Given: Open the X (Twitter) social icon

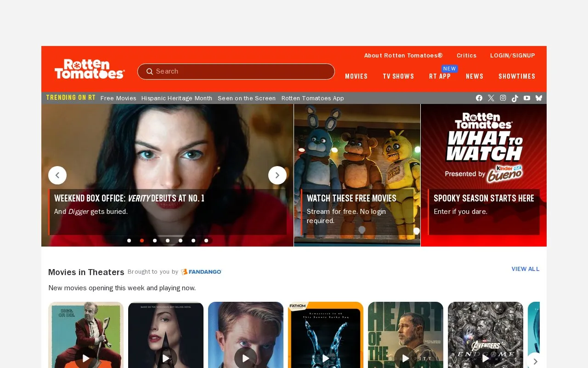Looking at the screenshot, I should [491, 98].
